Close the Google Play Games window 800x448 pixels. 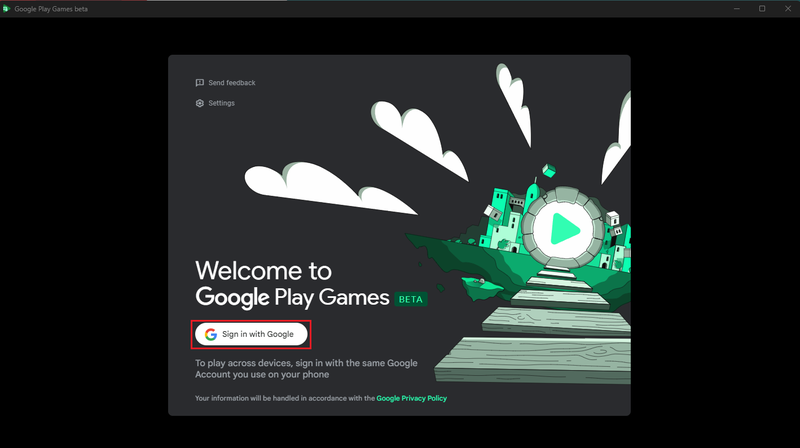coord(788,9)
